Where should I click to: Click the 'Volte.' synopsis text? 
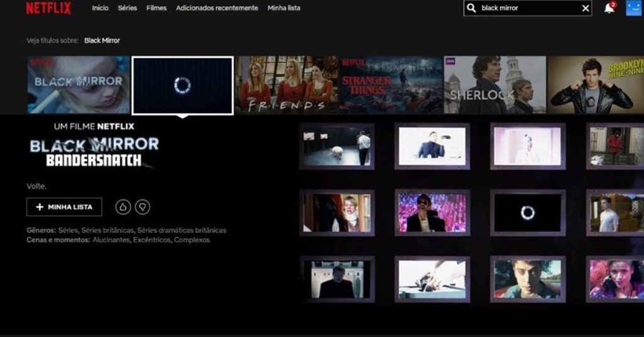point(36,186)
